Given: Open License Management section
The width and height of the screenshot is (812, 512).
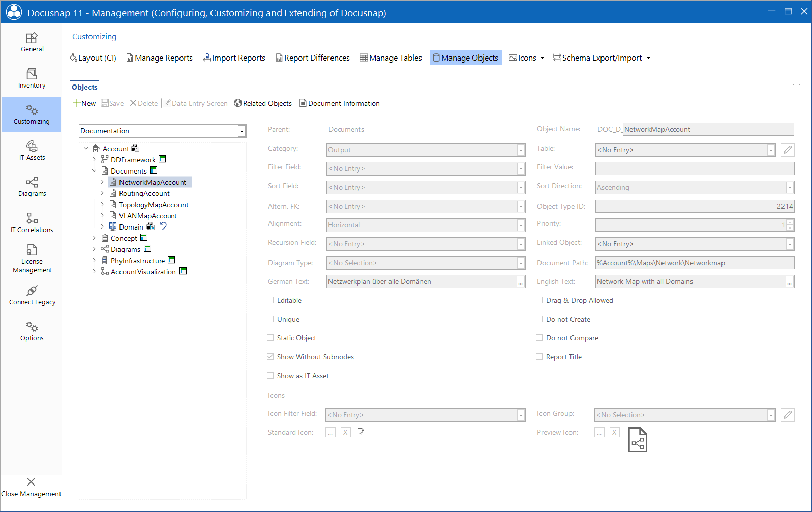Looking at the screenshot, I should 32,259.
